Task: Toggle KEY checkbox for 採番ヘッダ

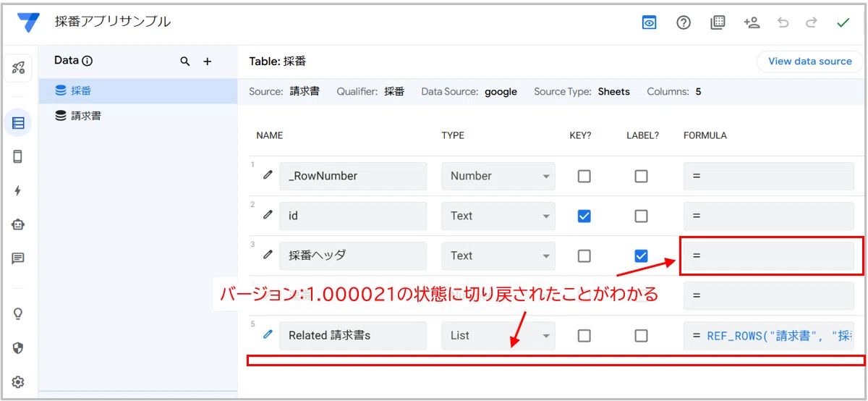Action: click(x=584, y=256)
